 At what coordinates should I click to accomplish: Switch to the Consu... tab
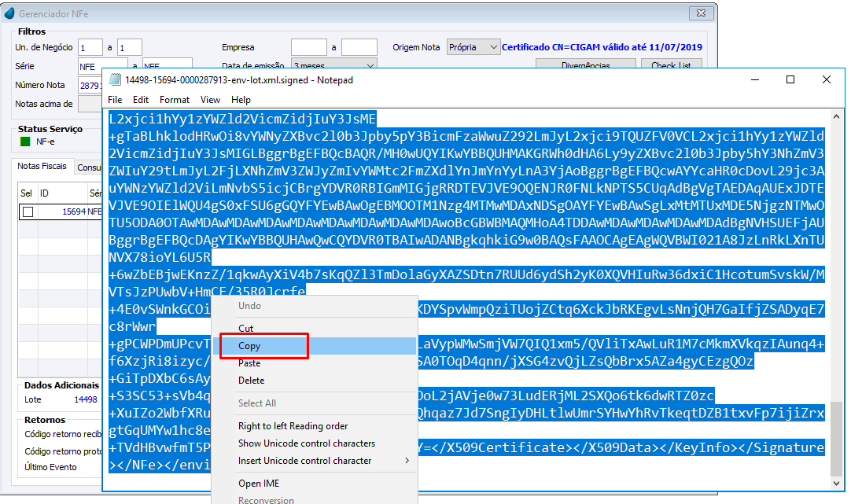coord(89,167)
